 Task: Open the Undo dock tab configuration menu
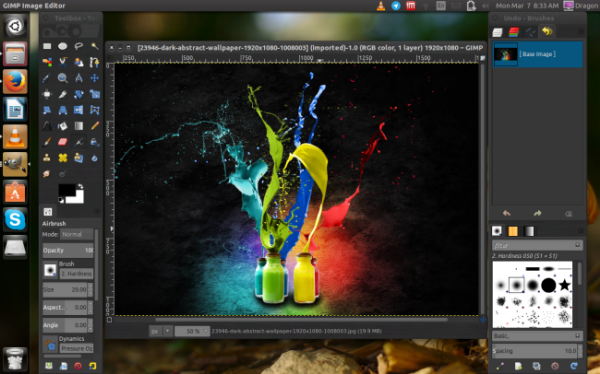tap(580, 31)
